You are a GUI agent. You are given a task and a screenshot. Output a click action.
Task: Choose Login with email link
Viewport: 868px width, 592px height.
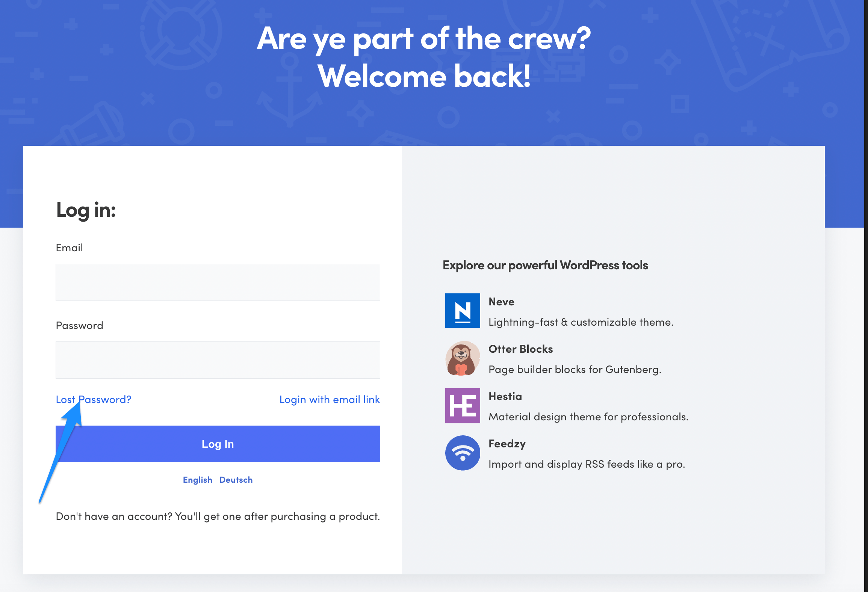pyautogui.click(x=330, y=399)
